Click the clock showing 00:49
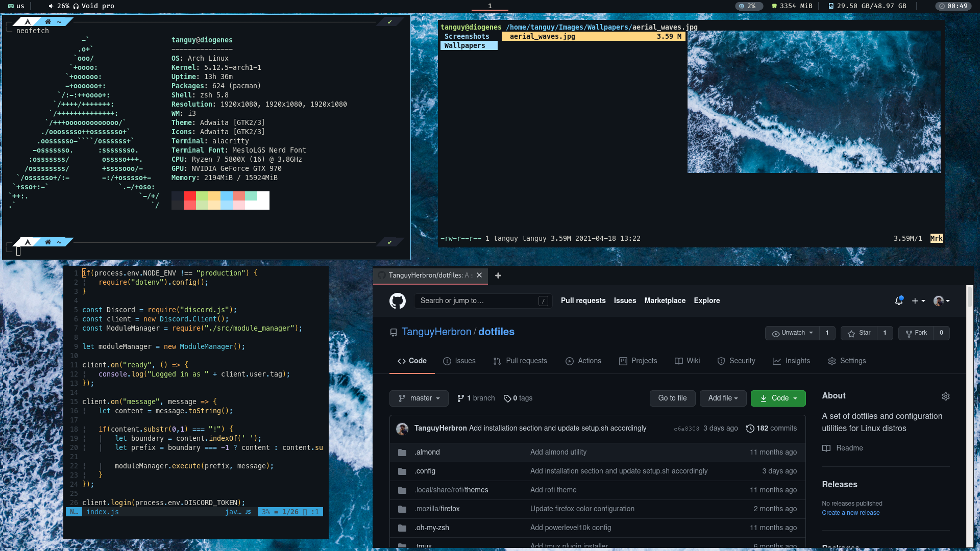The width and height of the screenshot is (980, 551). [x=953, y=6]
